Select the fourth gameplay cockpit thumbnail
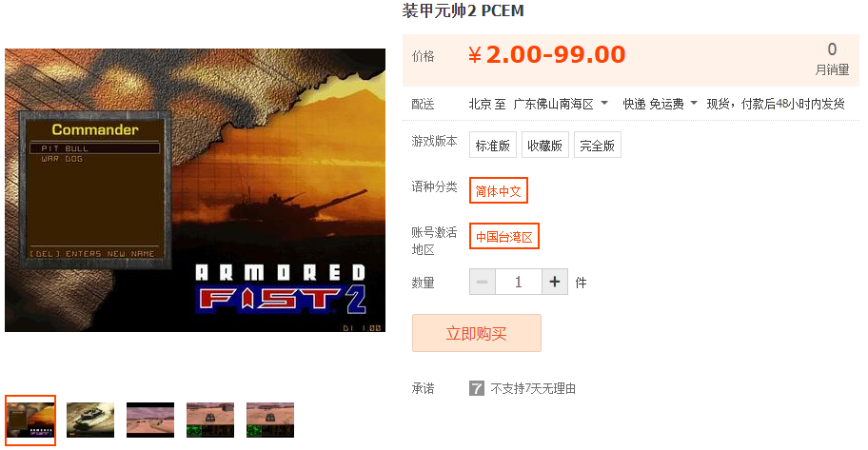This screenshot has width=868, height=450. pyautogui.click(x=210, y=420)
